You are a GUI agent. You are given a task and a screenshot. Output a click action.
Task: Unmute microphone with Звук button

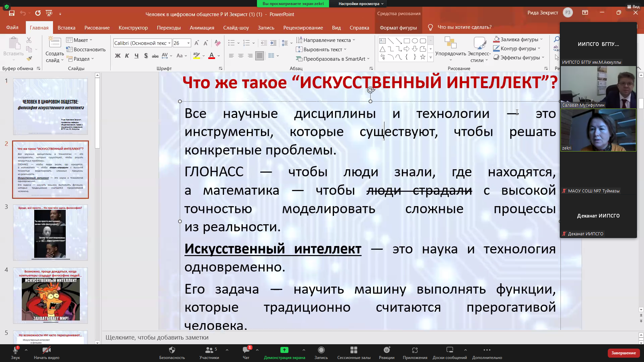[15, 350]
